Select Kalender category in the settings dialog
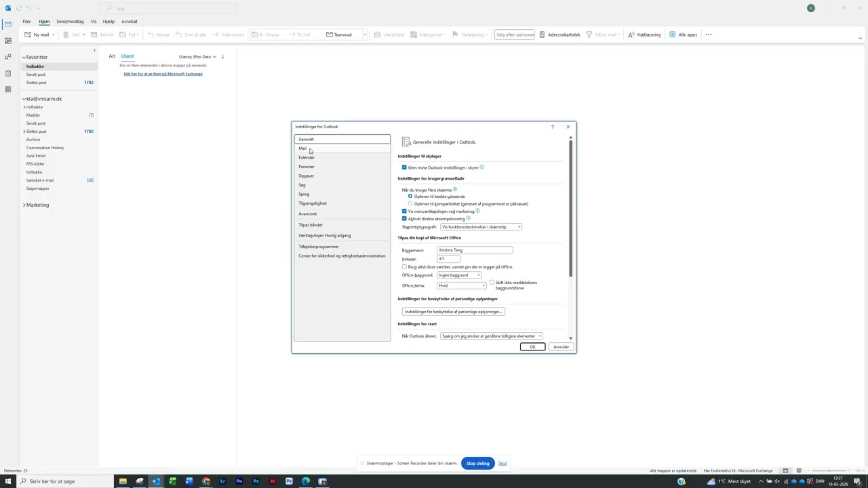 [x=342, y=157]
